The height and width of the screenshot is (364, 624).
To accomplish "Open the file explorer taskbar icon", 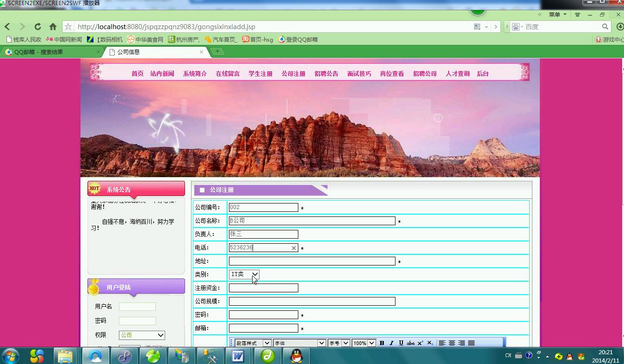I will pos(65,356).
